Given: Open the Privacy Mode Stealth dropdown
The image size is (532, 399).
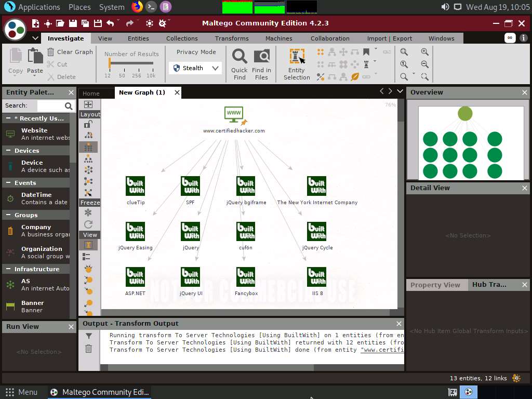Looking at the screenshot, I should click(x=195, y=68).
